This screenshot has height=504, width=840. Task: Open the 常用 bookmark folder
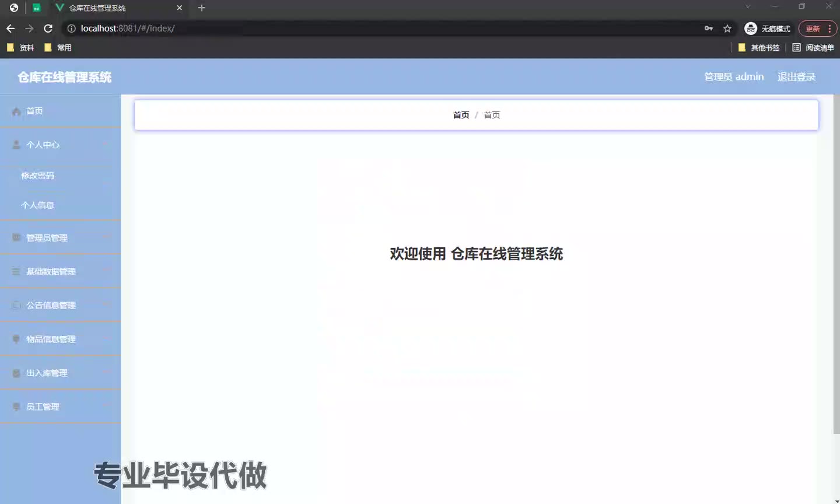[x=58, y=47]
